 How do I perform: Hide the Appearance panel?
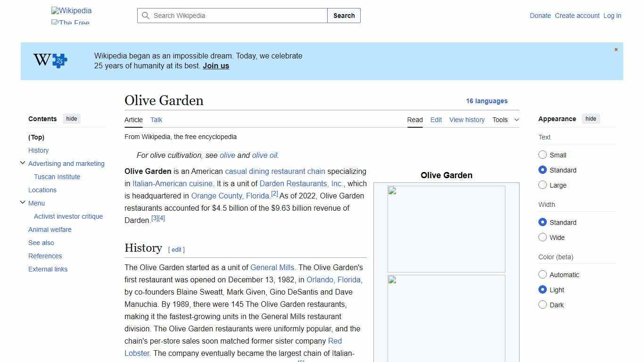[x=591, y=118]
